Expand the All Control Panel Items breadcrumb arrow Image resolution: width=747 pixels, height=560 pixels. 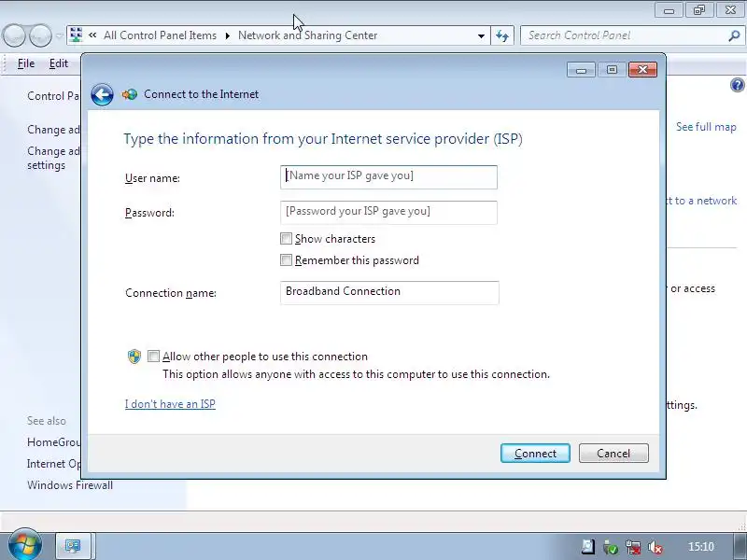[227, 35]
